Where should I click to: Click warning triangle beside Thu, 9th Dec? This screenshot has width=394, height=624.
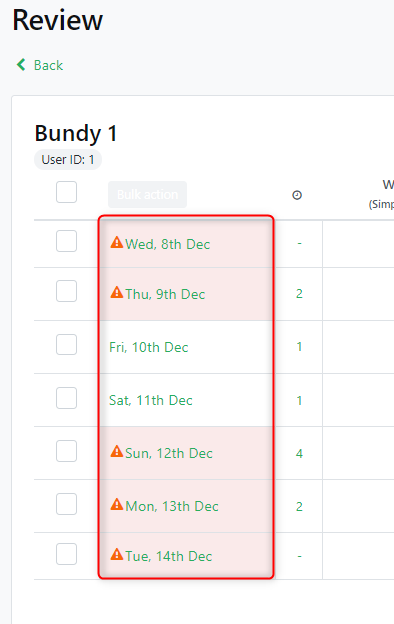coord(117,292)
